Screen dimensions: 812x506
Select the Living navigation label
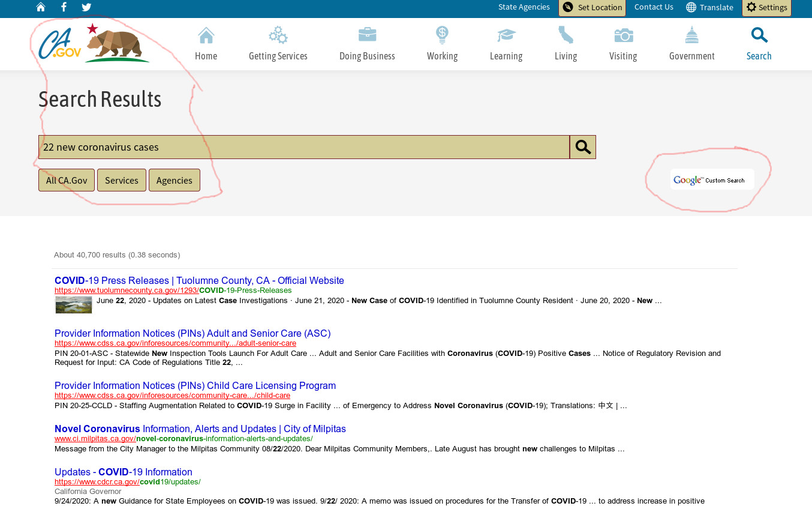(x=566, y=56)
